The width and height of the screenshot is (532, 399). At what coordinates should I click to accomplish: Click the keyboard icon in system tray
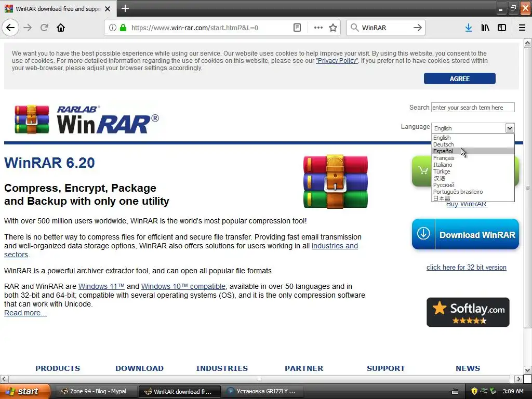455,392
